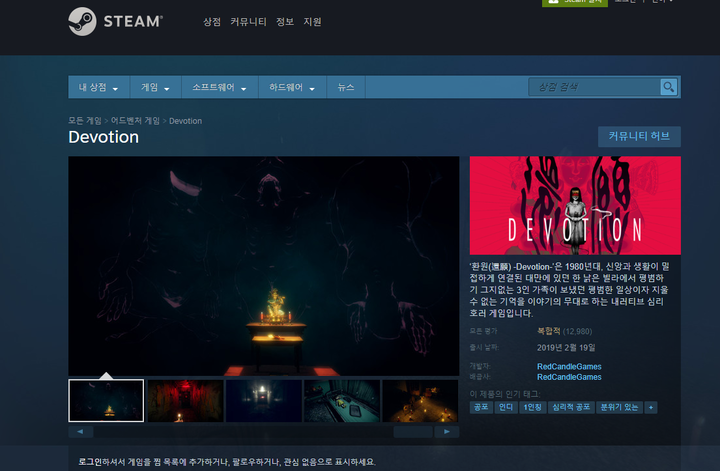720x471 pixels.
Task: Click the 심리적 공포 tag
Action: click(x=570, y=407)
